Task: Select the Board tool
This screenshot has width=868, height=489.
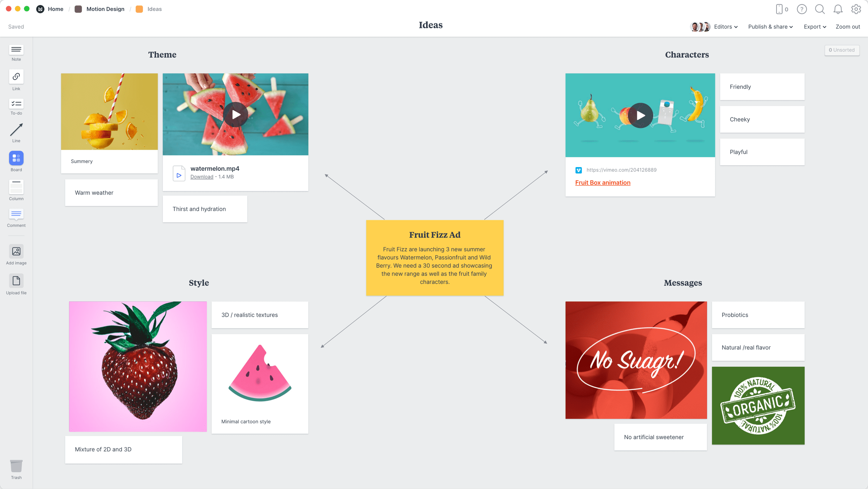Action: coord(16,161)
